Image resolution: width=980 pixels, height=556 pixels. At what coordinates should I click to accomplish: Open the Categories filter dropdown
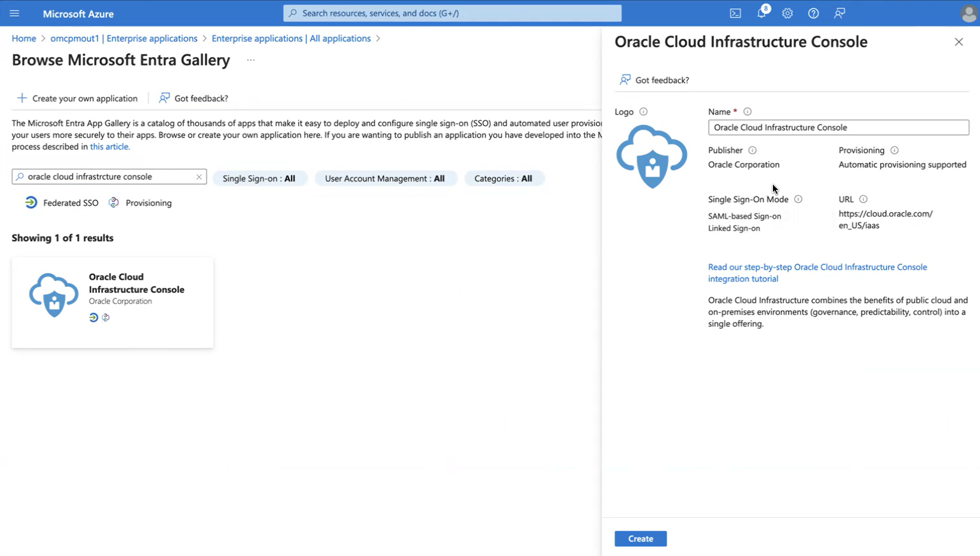coord(504,178)
